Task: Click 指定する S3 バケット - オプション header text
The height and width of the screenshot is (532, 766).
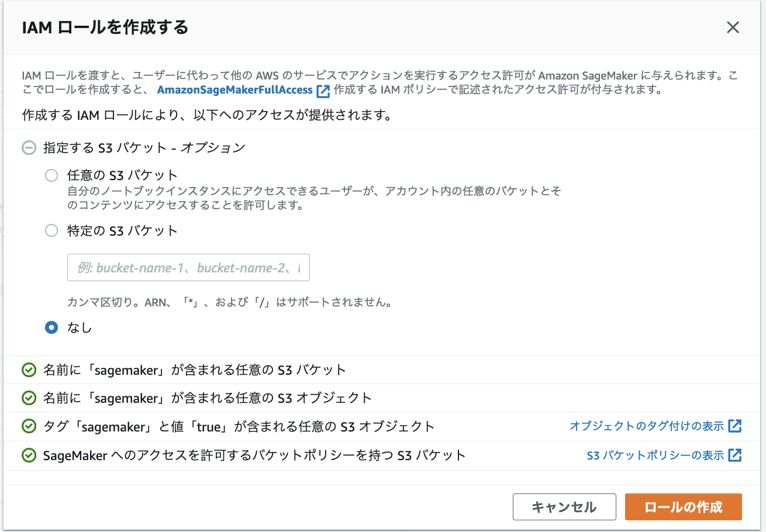Action: [144, 148]
